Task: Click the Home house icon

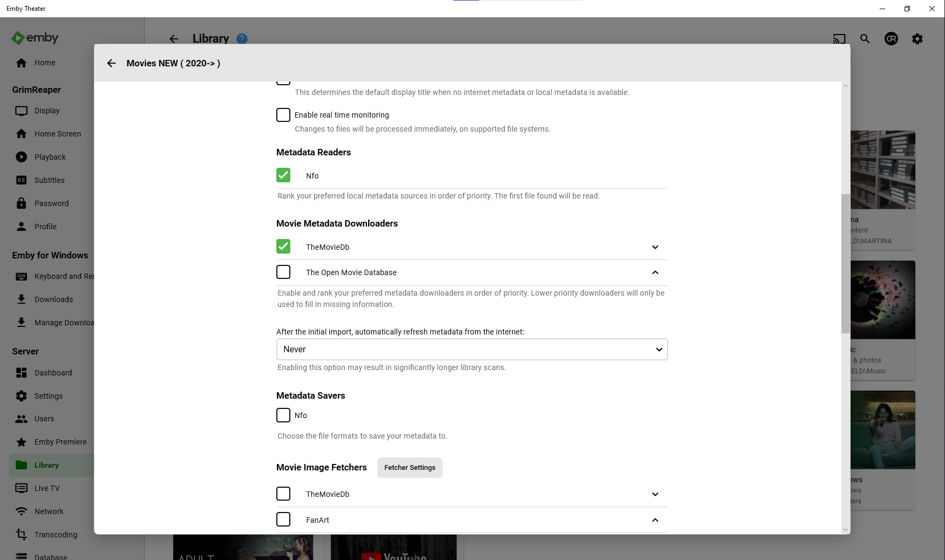Action: 21,63
